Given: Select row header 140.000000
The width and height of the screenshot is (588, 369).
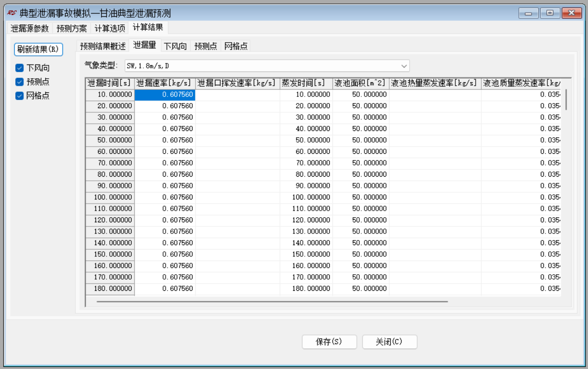Looking at the screenshot, I should [109, 243].
